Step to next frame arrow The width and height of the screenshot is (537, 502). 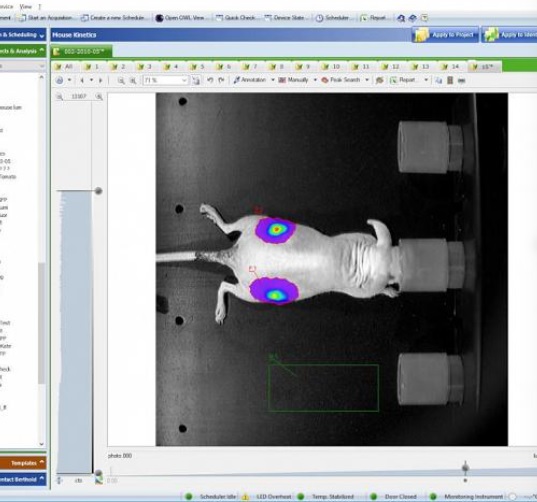(x=100, y=80)
